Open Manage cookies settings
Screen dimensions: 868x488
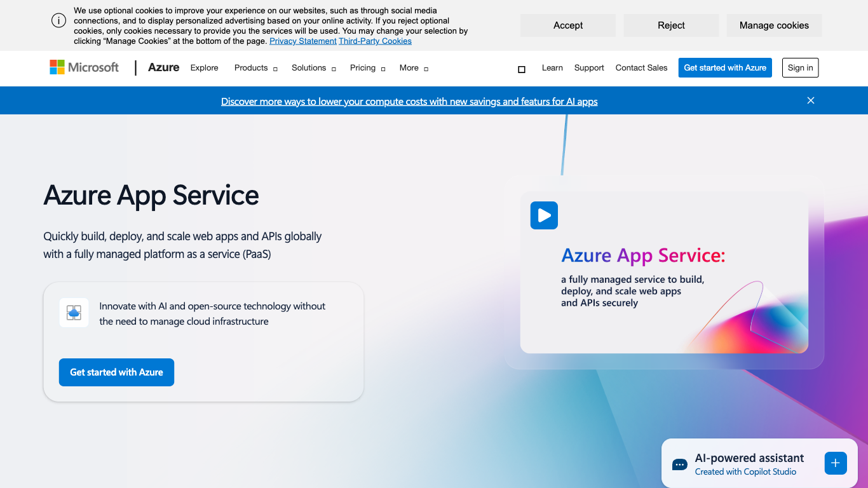pos(774,25)
